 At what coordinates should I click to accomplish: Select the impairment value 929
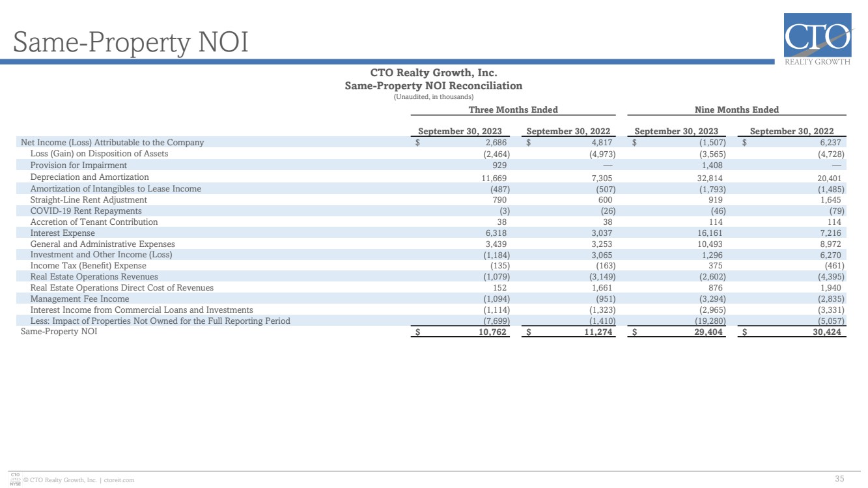[499, 166]
